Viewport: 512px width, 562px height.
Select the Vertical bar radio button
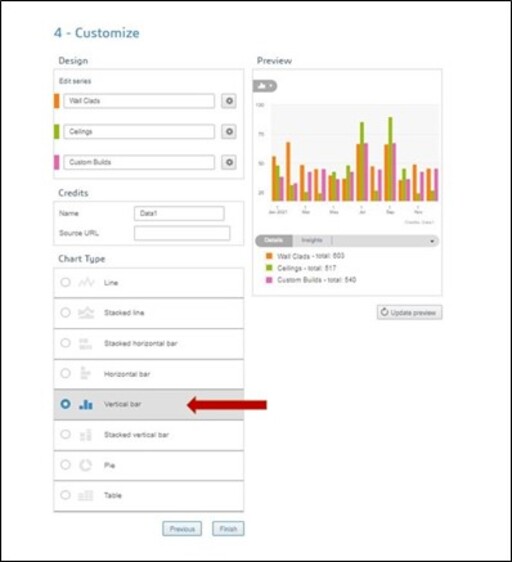pos(65,404)
